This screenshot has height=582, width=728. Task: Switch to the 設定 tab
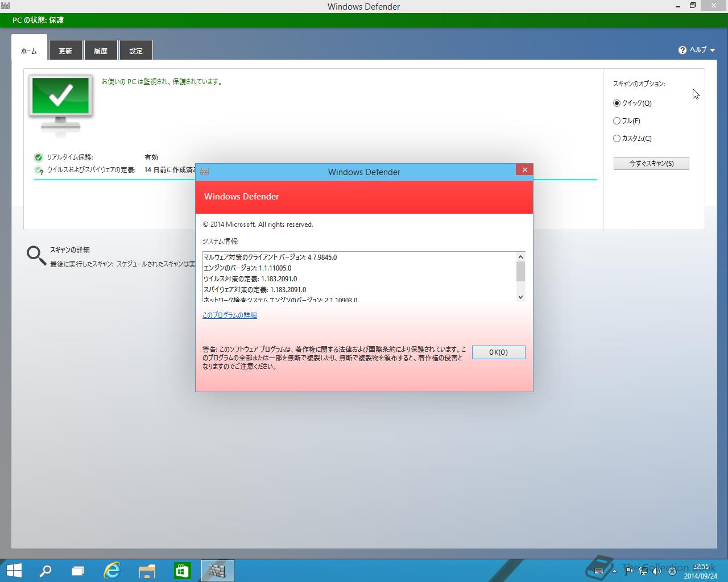(x=136, y=50)
